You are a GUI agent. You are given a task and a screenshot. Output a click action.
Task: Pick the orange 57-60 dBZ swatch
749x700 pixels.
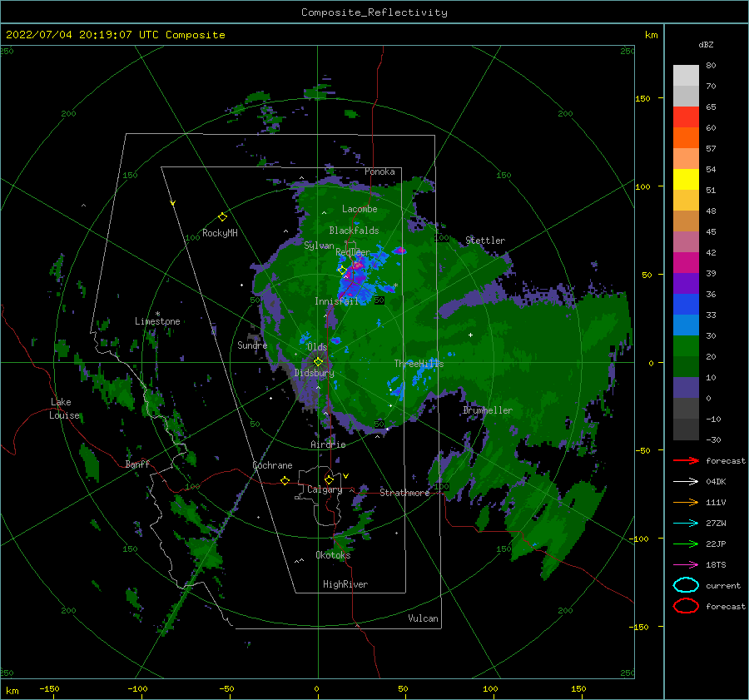click(686, 137)
